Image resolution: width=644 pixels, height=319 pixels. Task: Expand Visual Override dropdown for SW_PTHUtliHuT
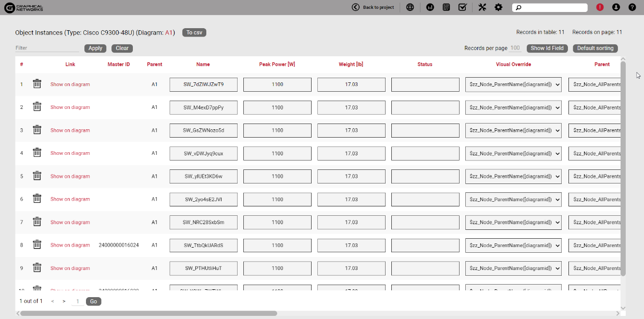(513, 268)
